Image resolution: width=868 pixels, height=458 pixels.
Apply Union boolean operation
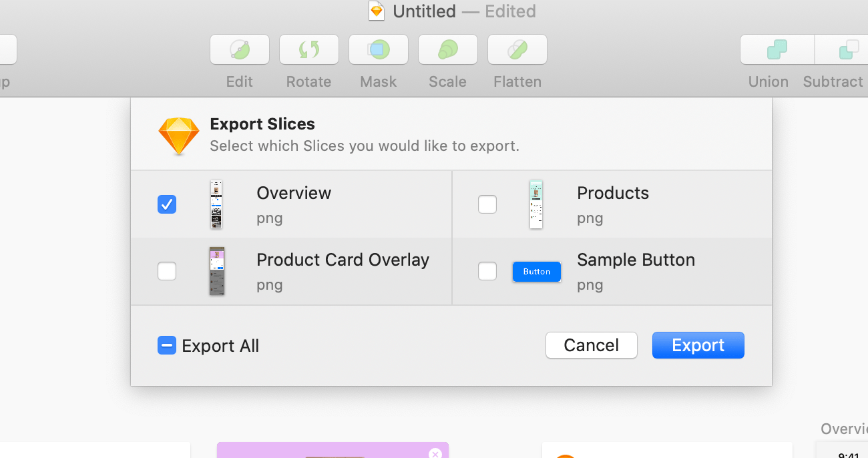[777, 49]
